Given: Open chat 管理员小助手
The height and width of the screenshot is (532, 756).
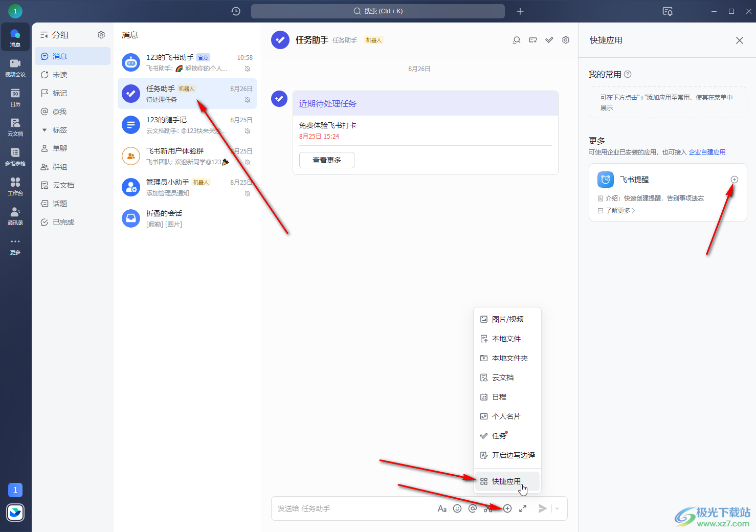Looking at the screenshot, I should pos(187,187).
